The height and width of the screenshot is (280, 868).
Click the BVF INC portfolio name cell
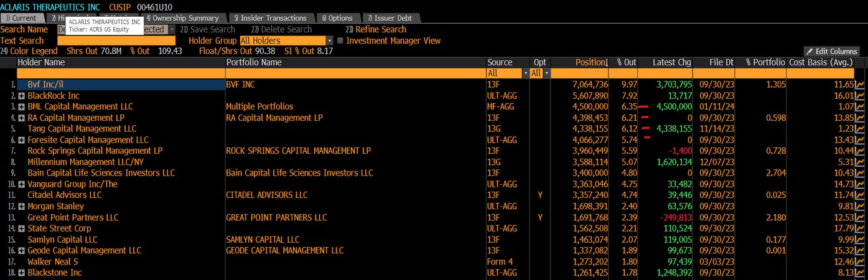(x=240, y=85)
